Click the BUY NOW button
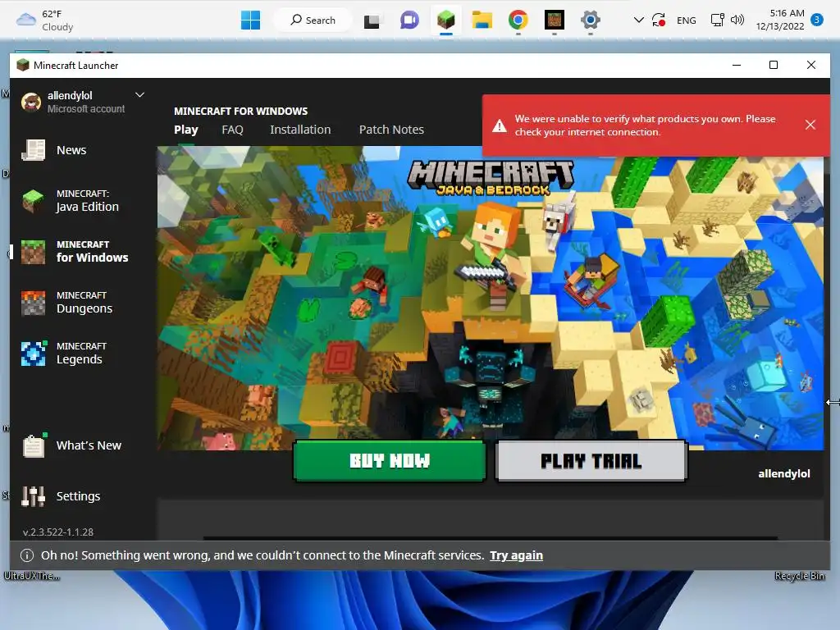The height and width of the screenshot is (630, 840). (390, 461)
